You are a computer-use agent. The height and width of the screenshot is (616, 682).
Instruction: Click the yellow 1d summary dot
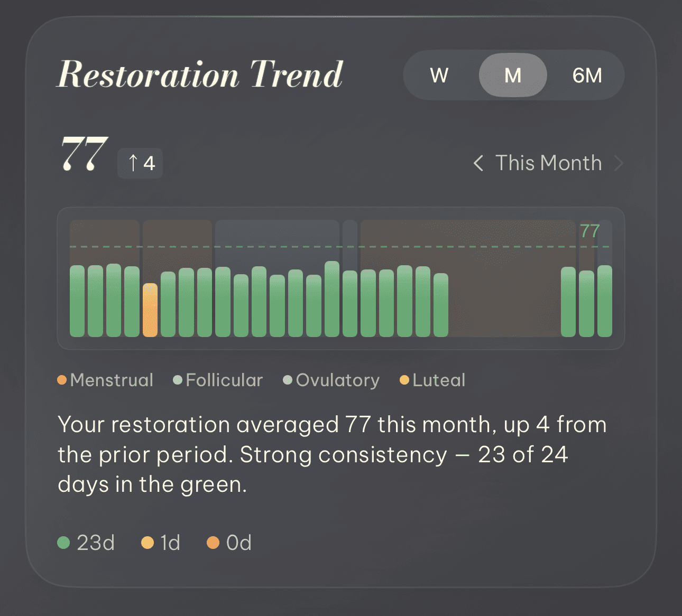click(x=147, y=542)
